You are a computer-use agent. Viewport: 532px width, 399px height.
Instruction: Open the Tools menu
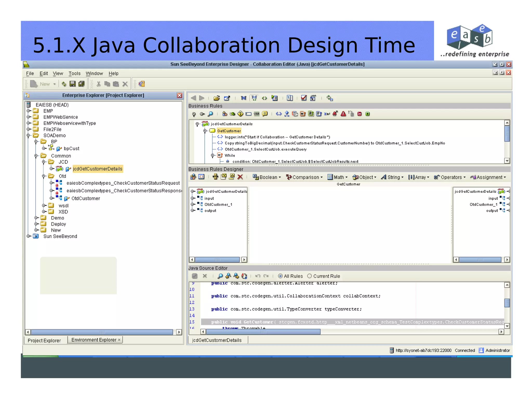point(75,74)
